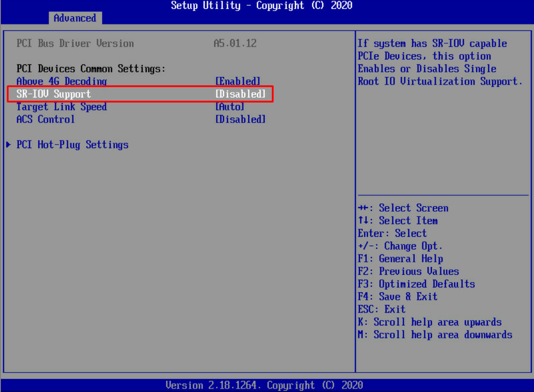Change SR-IOV Support [Disabled] value

[240, 94]
